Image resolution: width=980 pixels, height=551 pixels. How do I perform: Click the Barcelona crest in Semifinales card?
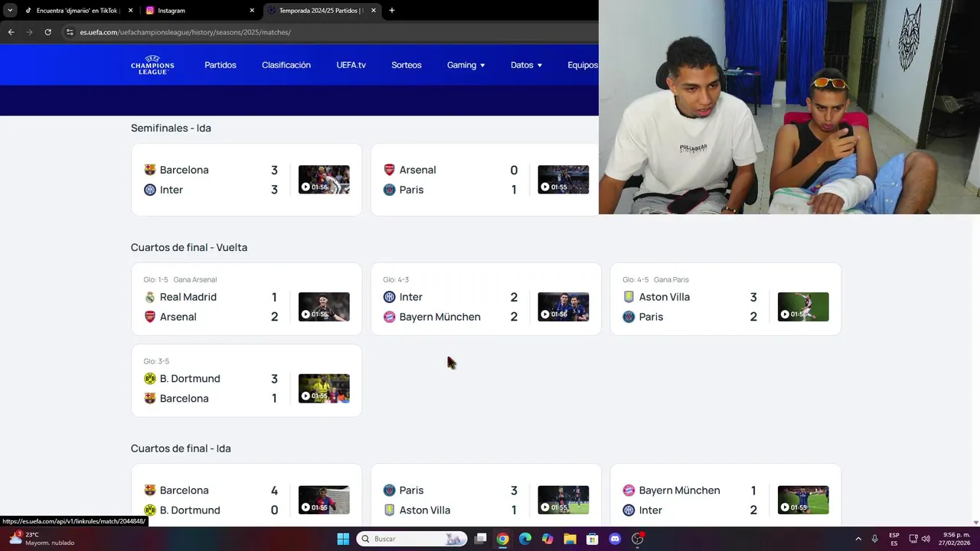coord(150,170)
